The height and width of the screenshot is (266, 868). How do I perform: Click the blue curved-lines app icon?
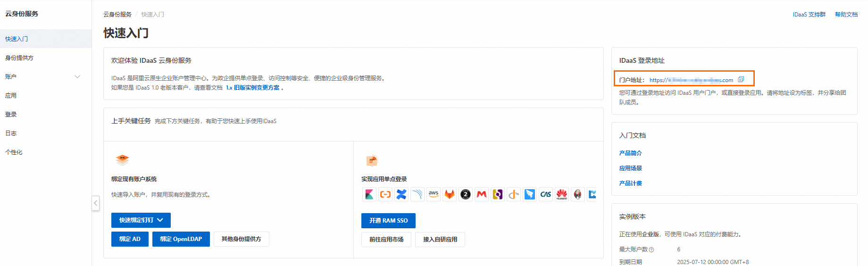[417, 194]
